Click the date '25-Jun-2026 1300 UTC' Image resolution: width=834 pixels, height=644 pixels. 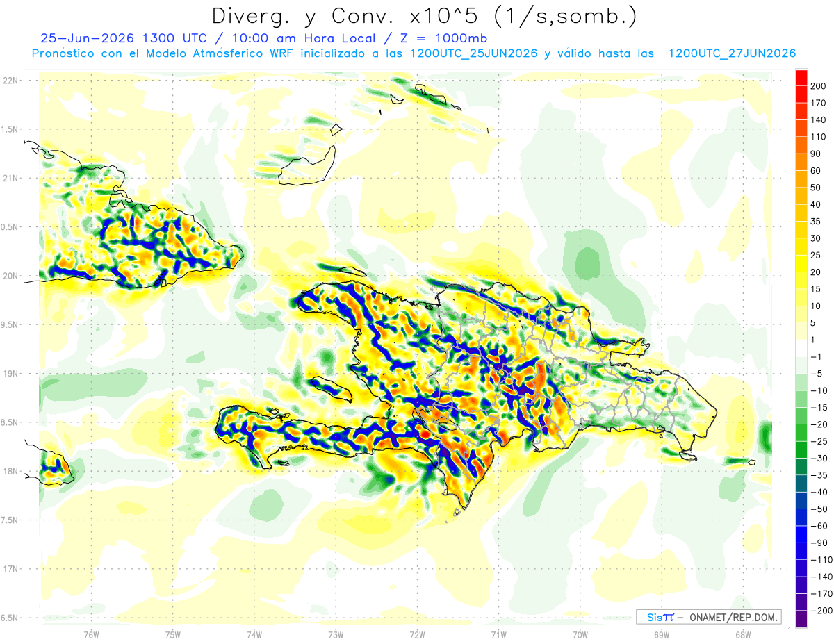pyautogui.click(x=124, y=38)
